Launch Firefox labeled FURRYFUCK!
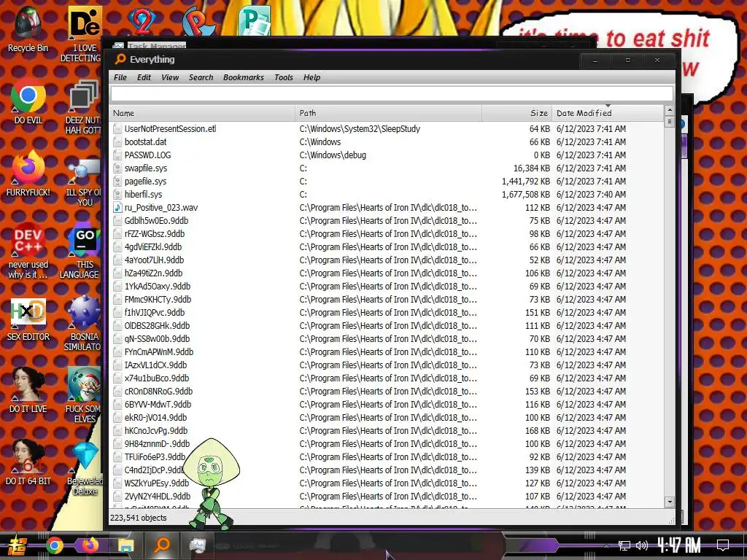The height and width of the screenshot is (560, 747). click(28, 174)
